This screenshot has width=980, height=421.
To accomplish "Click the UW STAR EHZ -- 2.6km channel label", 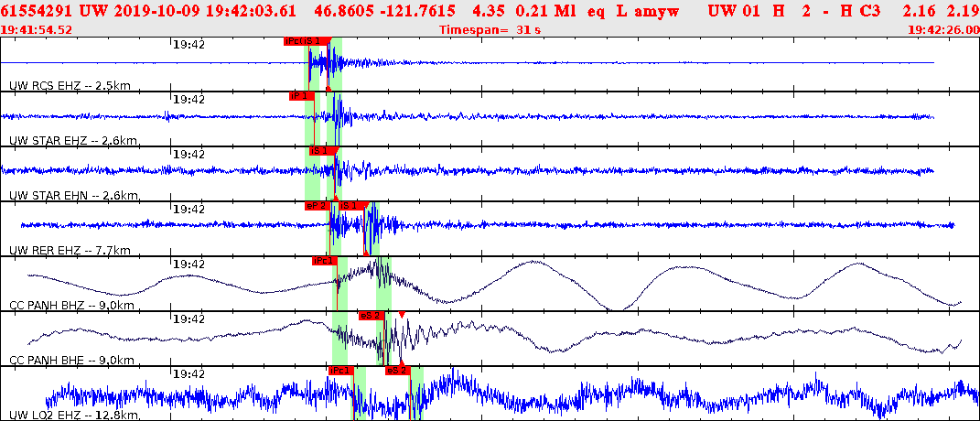I will click(73, 141).
